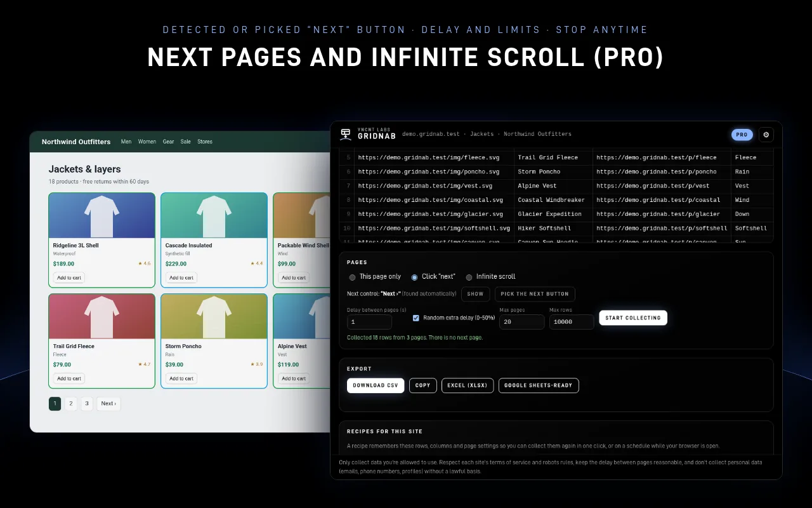Click GOOGLE SHEETS-READY button
This screenshot has width=812, height=508.
[x=539, y=385]
